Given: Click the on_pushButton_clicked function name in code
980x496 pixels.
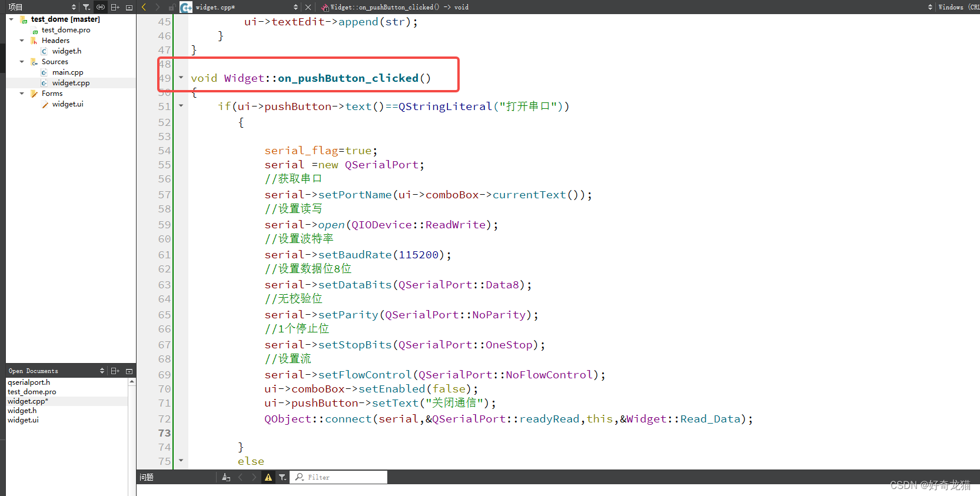Looking at the screenshot, I should pyautogui.click(x=348, y=78).
